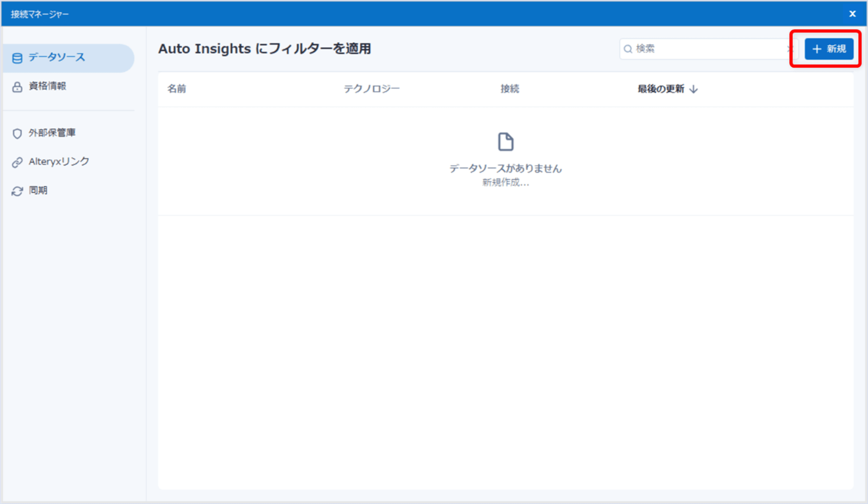Click the shield icon beside 外部保管庫

pyautogui.click(x=17, y=133)
